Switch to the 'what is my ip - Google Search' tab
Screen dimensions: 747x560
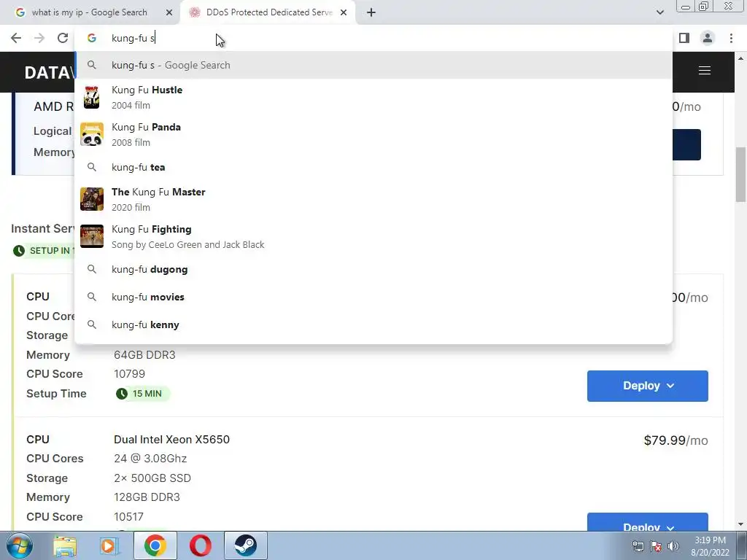[90, 12]
